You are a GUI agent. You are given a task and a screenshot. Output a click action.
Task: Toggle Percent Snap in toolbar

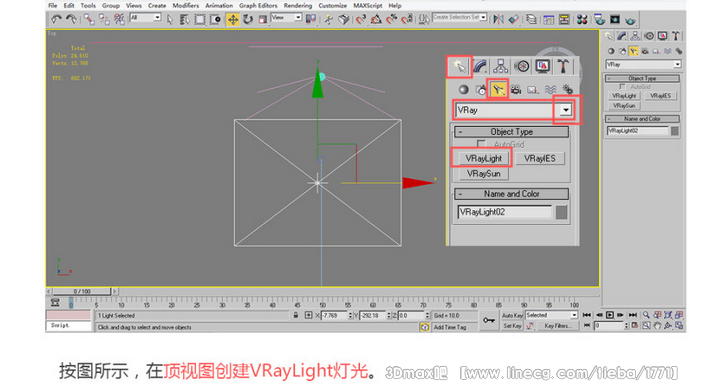[391, 19]
